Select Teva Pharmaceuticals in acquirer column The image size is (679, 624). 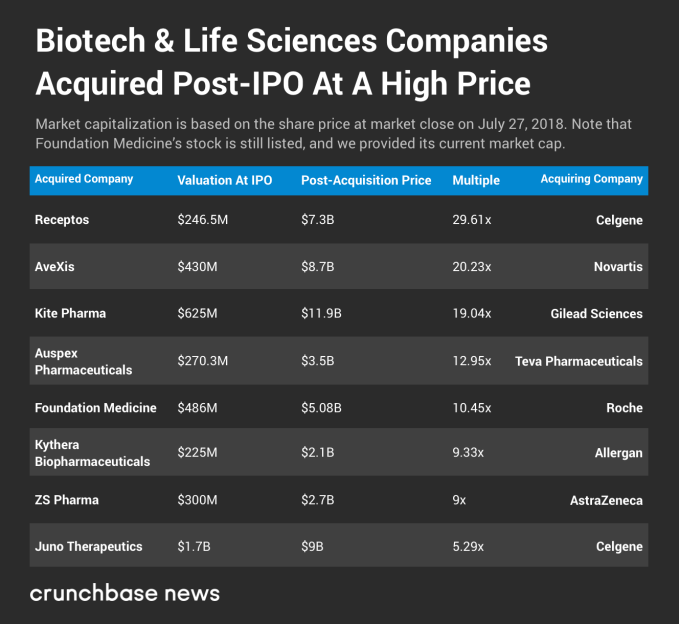point(579,361)
